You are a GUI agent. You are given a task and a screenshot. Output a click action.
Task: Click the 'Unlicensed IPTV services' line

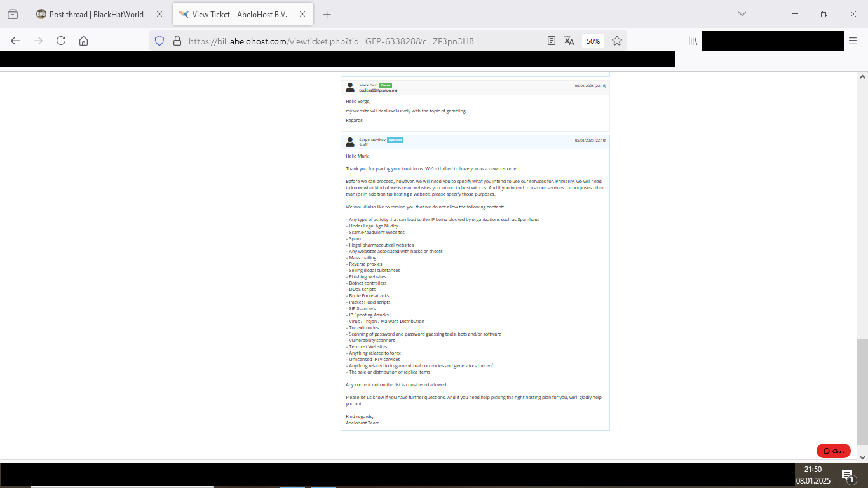pyautogui.click(x=373, y=360)
